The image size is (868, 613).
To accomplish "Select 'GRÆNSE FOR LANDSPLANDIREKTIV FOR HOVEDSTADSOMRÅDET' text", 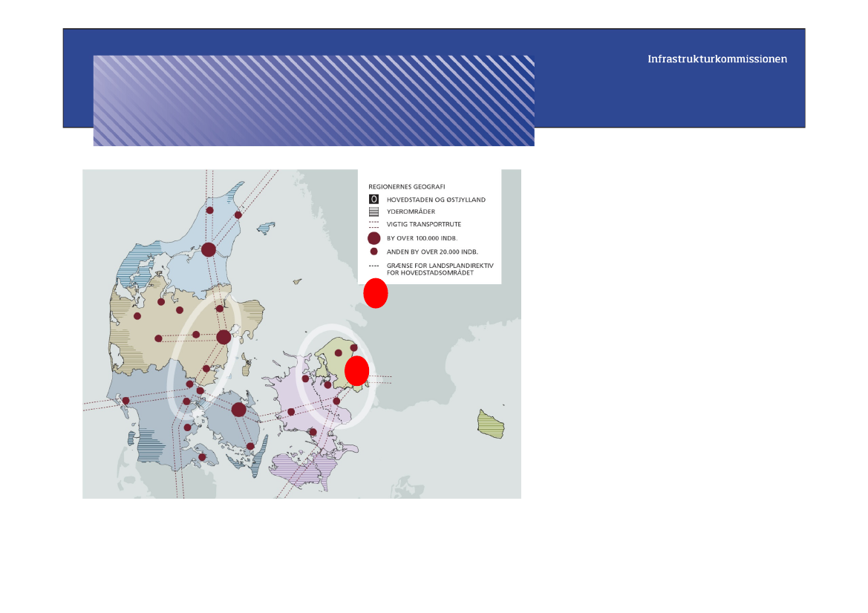I will [x=440, y=269].
